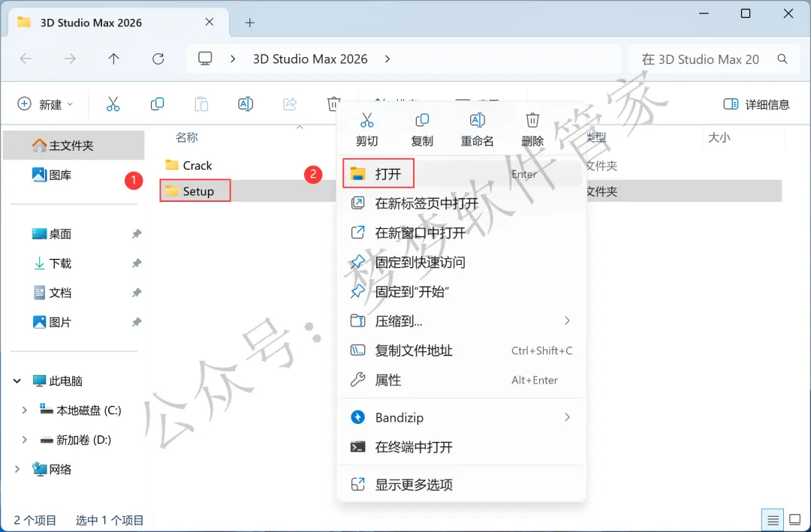The width and height of the screenshot is (811, 532).
Task: Click the Paste clipboard icon in toolbar
Action: (201, 104)
